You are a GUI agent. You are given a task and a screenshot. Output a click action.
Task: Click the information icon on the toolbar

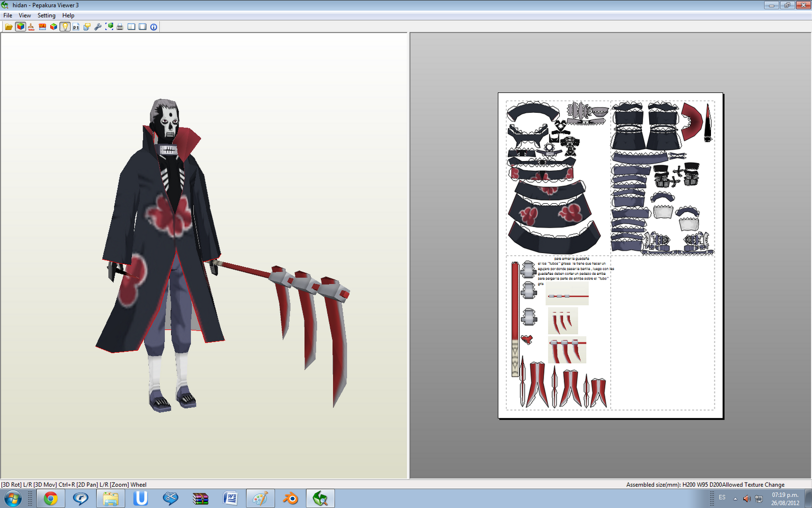(153, 26)
